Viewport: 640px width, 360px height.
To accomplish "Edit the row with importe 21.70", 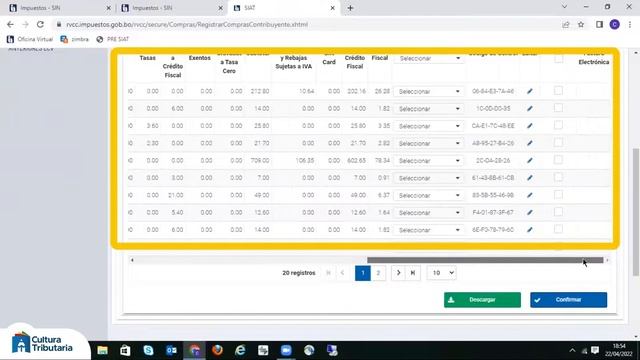I will coord(530,143).
